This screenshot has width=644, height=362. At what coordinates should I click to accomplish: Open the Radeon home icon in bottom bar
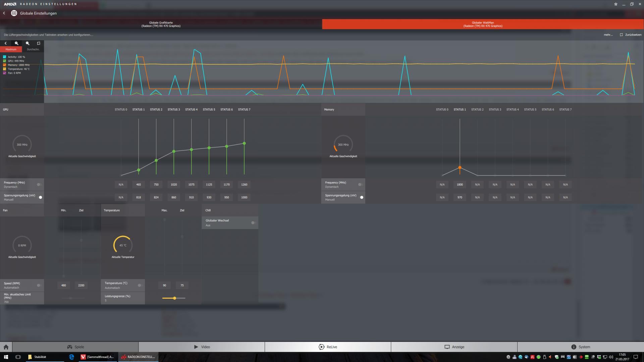pyautogui.click(x=6, y=347)
